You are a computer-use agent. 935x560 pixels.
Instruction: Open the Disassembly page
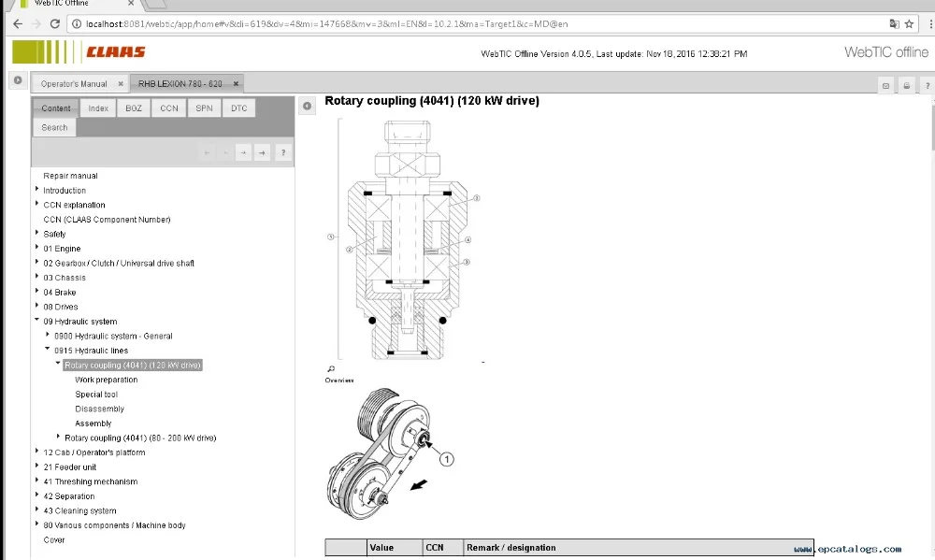click(100, 409)
